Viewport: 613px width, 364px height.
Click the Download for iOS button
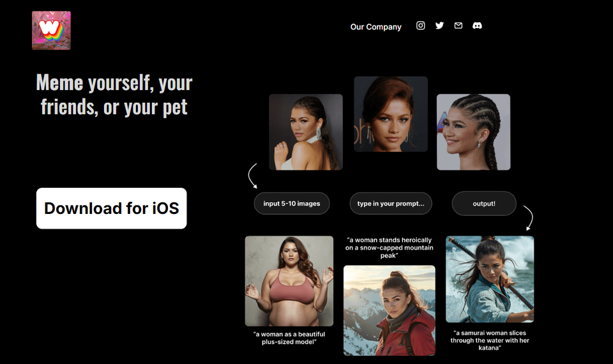click(111, 208)
